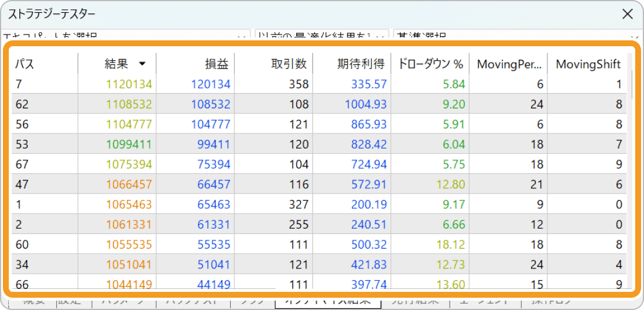Select result value 1065463

click(x=129, y=204)
